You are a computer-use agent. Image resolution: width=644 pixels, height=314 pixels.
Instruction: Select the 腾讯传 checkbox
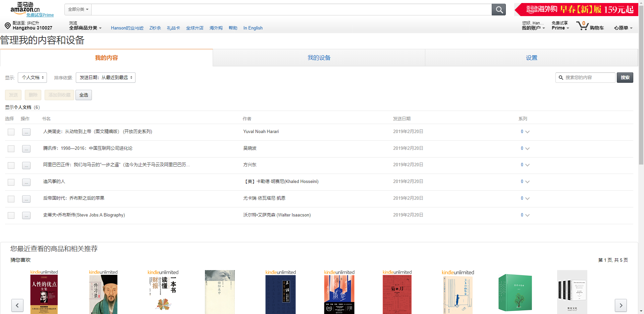coord(11,149)
